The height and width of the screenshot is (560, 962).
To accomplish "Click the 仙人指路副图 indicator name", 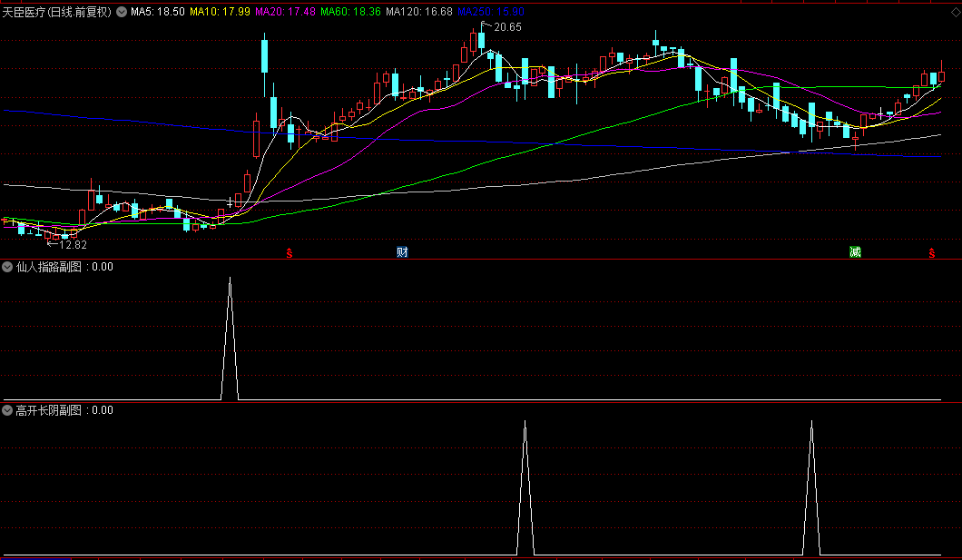I will pyautogui.click(x=49, y=267).
